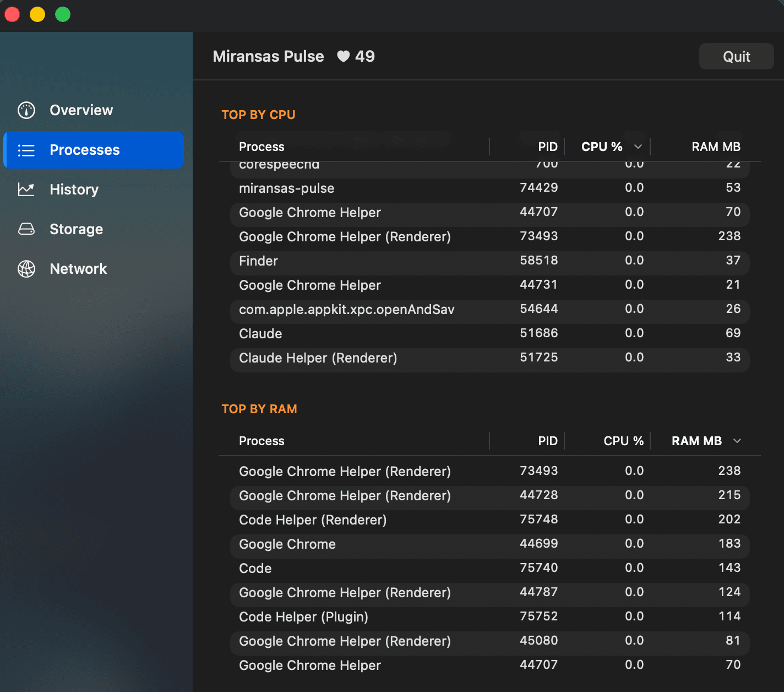The image size is (784, 692).
Task: Click the Miransas Pulse title text
Action: point(268,56)
